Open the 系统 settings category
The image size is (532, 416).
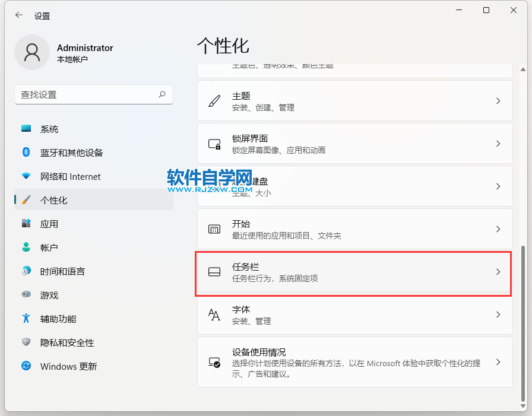[94, 129]
